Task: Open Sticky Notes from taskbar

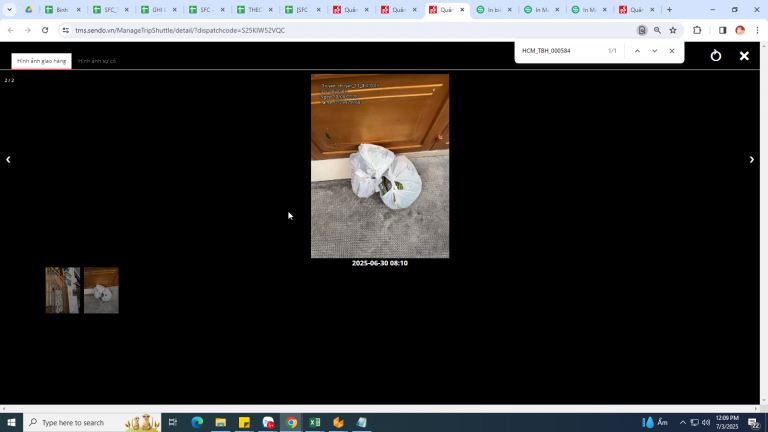Action: tap(244, 422)
